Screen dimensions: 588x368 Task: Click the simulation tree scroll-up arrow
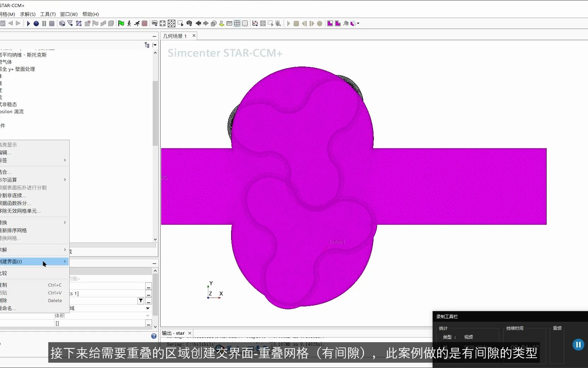[155, 53]
